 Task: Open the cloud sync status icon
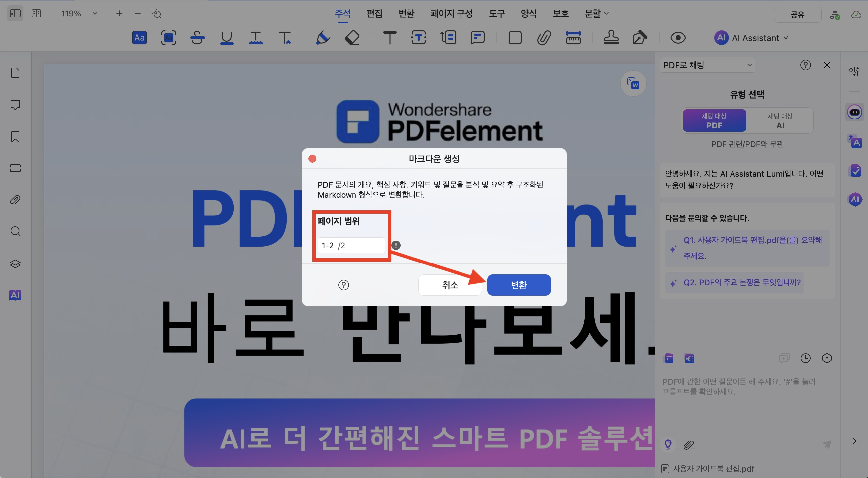pyautogui.click(x=856, y=15)
